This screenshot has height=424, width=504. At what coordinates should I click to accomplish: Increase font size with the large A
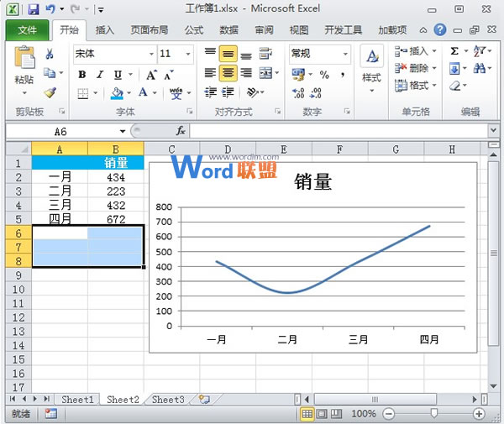point(151,75)
